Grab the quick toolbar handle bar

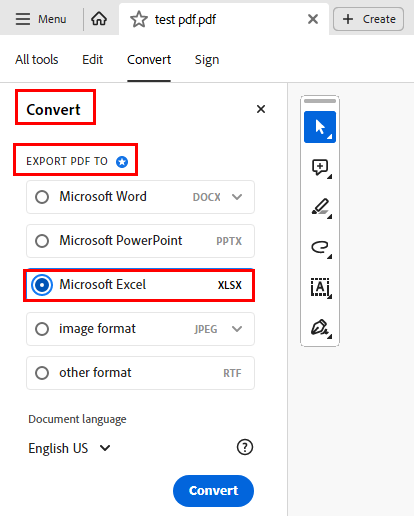320,101
